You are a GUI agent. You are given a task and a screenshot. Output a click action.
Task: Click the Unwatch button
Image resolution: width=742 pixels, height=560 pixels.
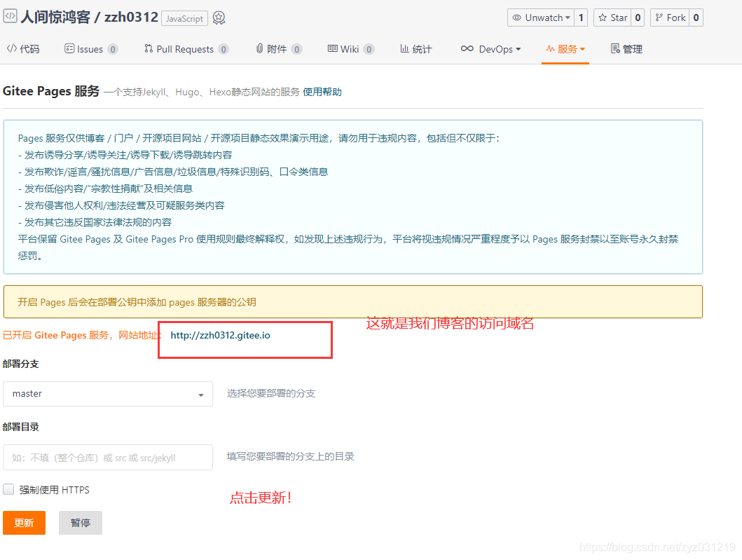click(541, 18)
